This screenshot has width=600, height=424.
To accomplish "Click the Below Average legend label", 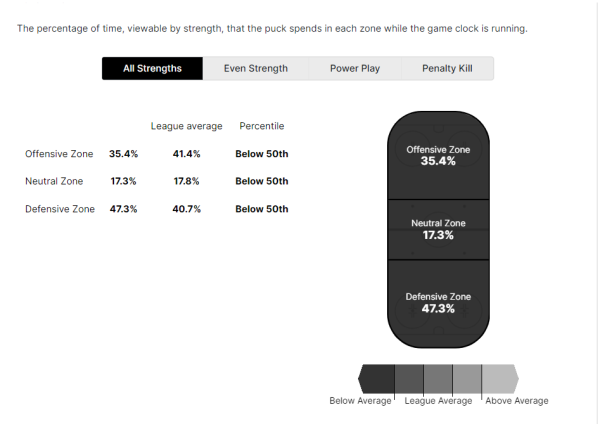I will click(x=363, y=401).
